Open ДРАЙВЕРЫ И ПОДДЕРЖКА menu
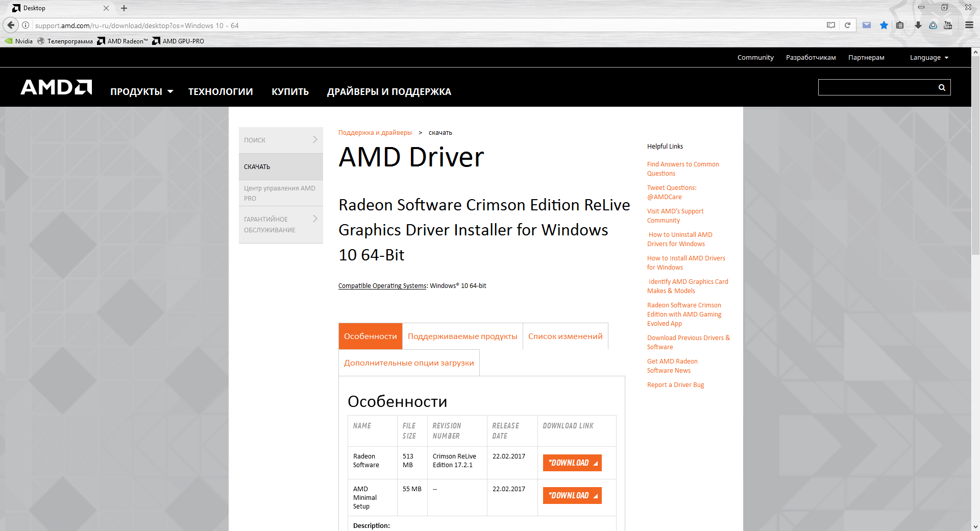This screenshot has width=980, height=531. (x=389, y=92)
